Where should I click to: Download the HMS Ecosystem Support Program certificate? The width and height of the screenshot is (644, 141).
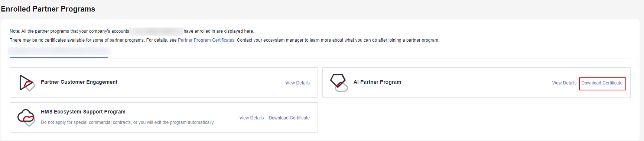[289, 118]
